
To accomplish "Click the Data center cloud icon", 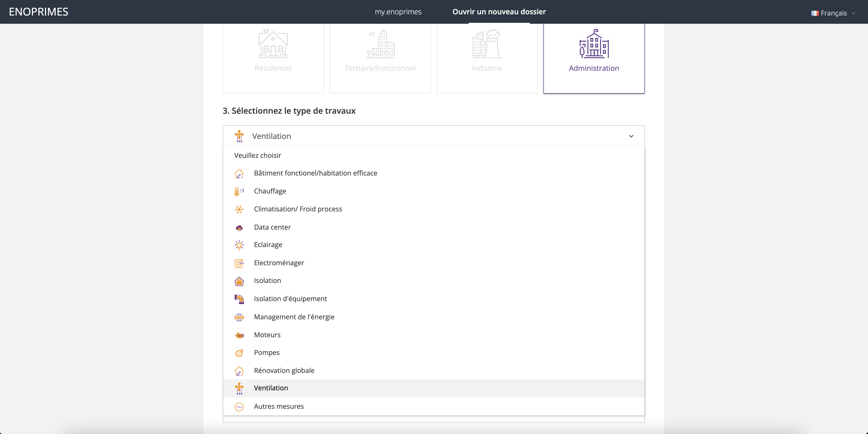I will (x=239, y=228).
